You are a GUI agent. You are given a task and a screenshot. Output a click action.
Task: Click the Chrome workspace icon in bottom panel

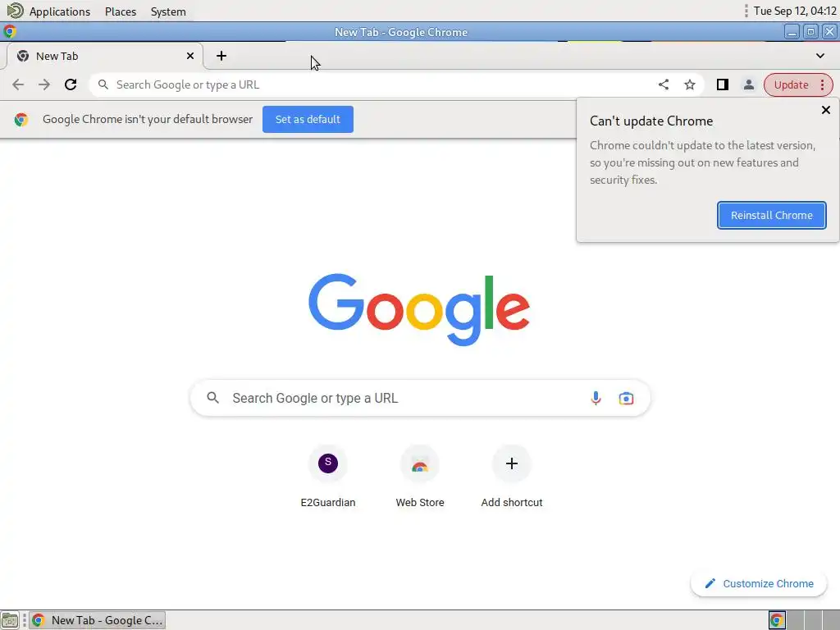777,620
